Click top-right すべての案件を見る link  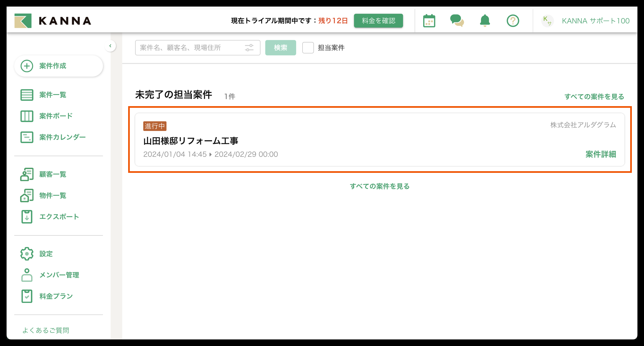[594, 96]
